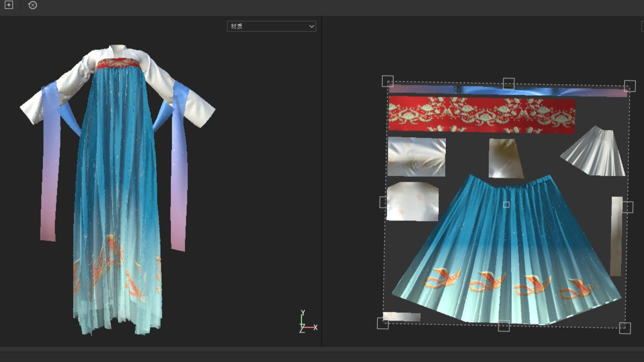Screen dimensions: 644x362
Task: Select the red embroidered waistband UV piece
Action: [481, 114]
